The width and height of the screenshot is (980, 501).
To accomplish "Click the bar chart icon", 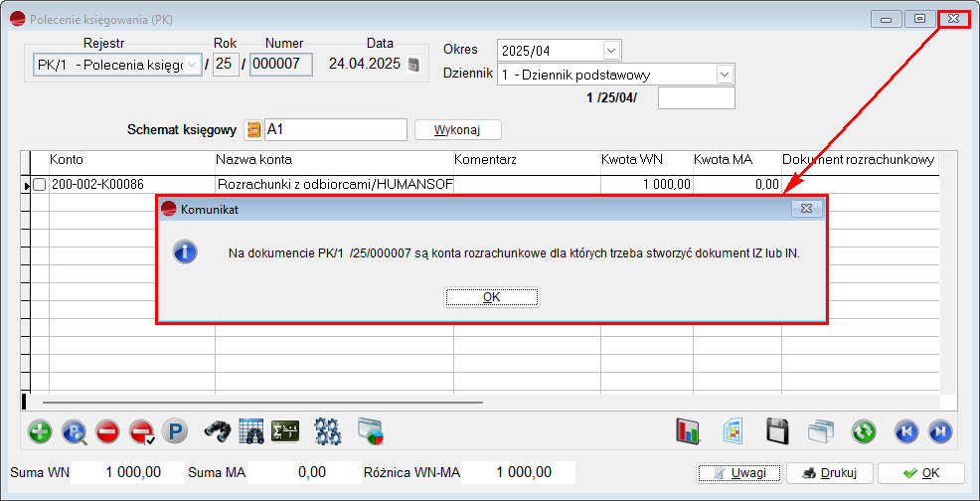I will [688, 431].
